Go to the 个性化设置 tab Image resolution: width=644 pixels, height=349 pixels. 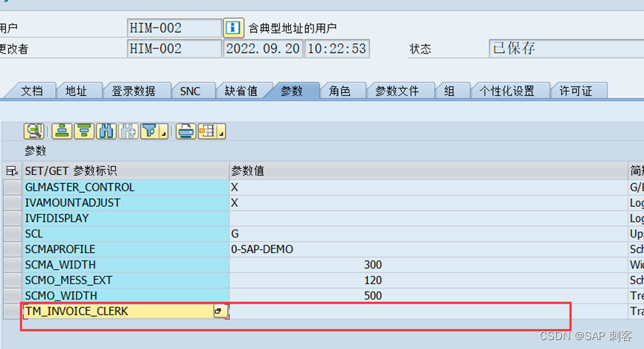tap(507, 91)
